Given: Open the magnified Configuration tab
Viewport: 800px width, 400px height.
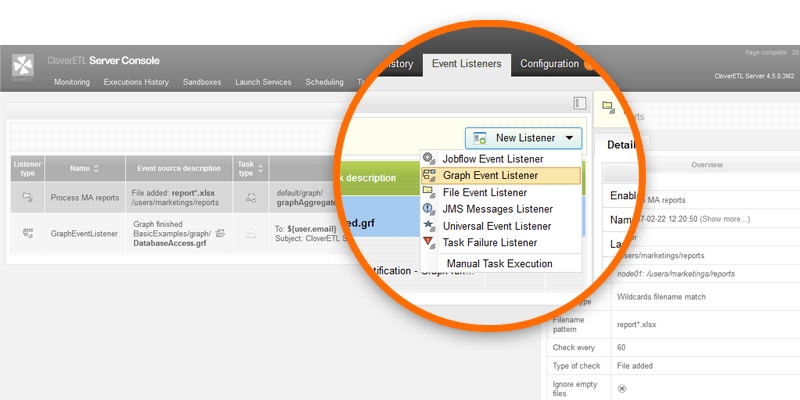Looking at the screenshot, I should [x=549, y=64].
